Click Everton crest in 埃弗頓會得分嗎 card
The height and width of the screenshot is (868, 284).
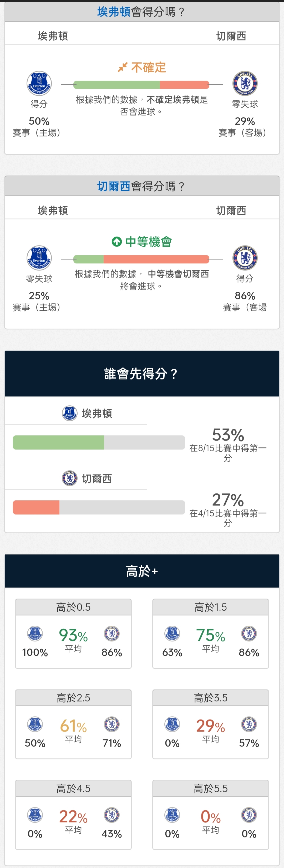[x=39, y=83]
